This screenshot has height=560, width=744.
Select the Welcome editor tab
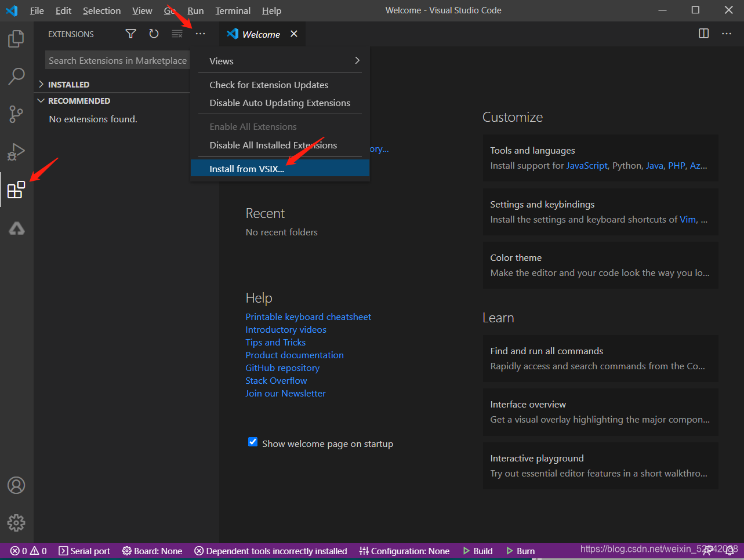262,34
